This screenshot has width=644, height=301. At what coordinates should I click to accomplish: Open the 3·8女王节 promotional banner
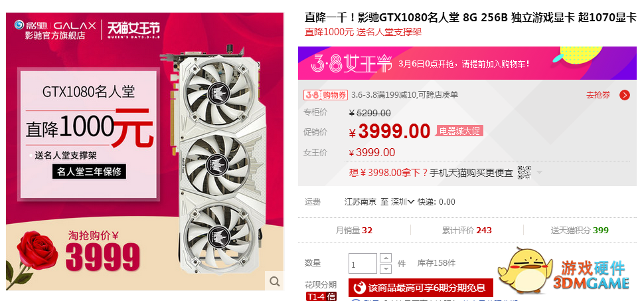coord(467,63)
